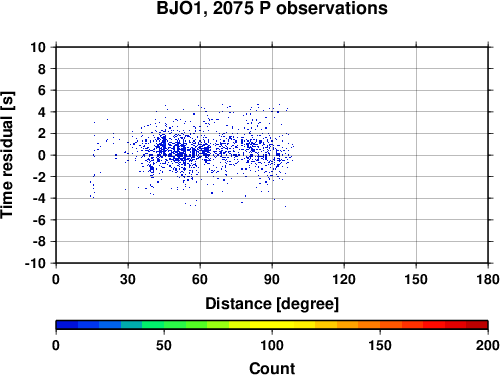Click the x-axis tick label '90'
Viewport: 500px width, 375px height.
click(272, 279)
